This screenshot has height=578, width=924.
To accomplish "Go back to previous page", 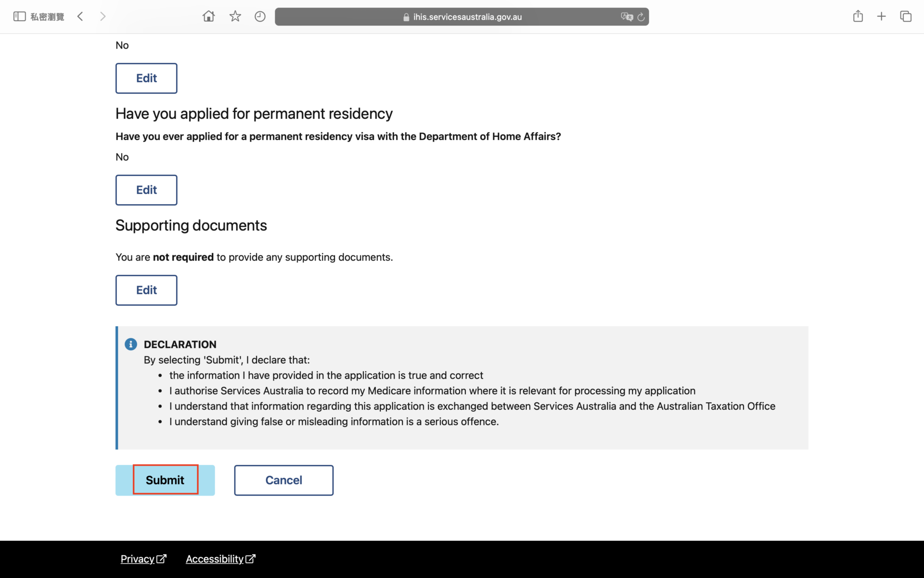I will [x=80, y=17].
